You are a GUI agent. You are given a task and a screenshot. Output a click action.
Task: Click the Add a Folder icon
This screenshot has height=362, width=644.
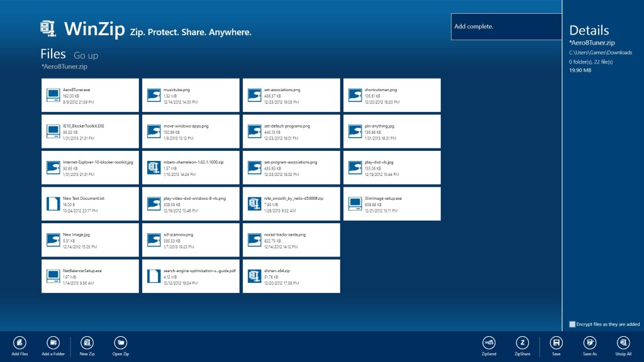[53, 343]
